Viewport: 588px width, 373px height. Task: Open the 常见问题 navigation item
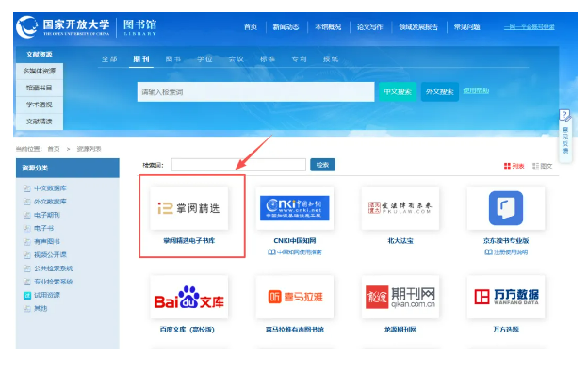click(x=466, y=27)
